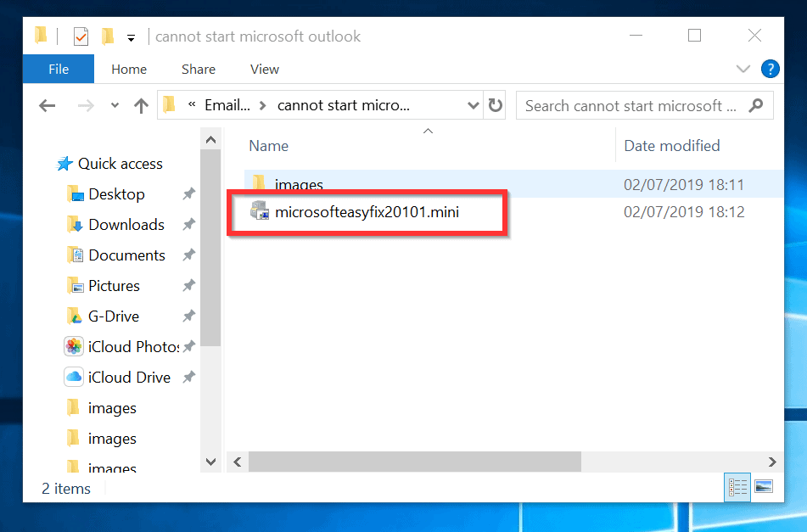Sort files by the Name column header

(269, 146)
